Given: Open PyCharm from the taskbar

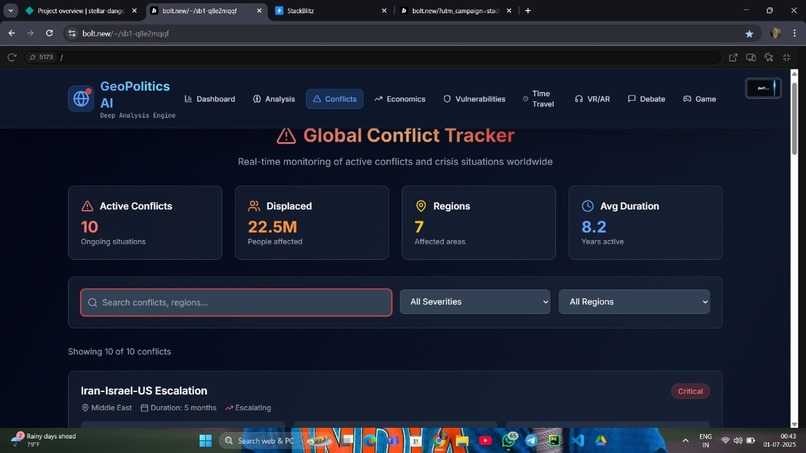Looking at the screenshot, I should coord(554,441).
